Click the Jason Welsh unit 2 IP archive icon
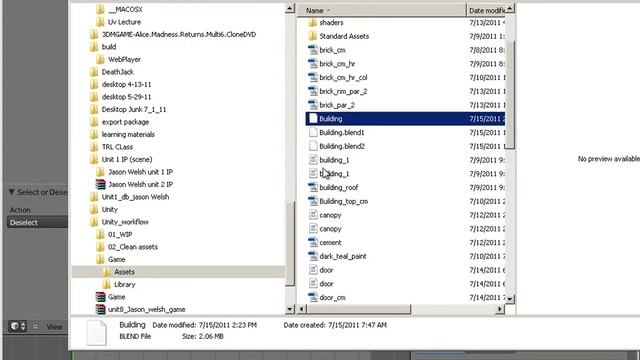This screenshot has height=360, width=640. coord(100,184)
